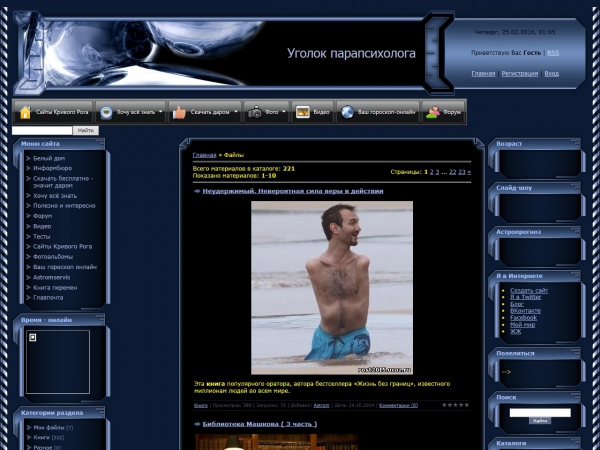Open Главпочта menu item
600x450 pixels.
pyautogui.click(x=48, y=297)
